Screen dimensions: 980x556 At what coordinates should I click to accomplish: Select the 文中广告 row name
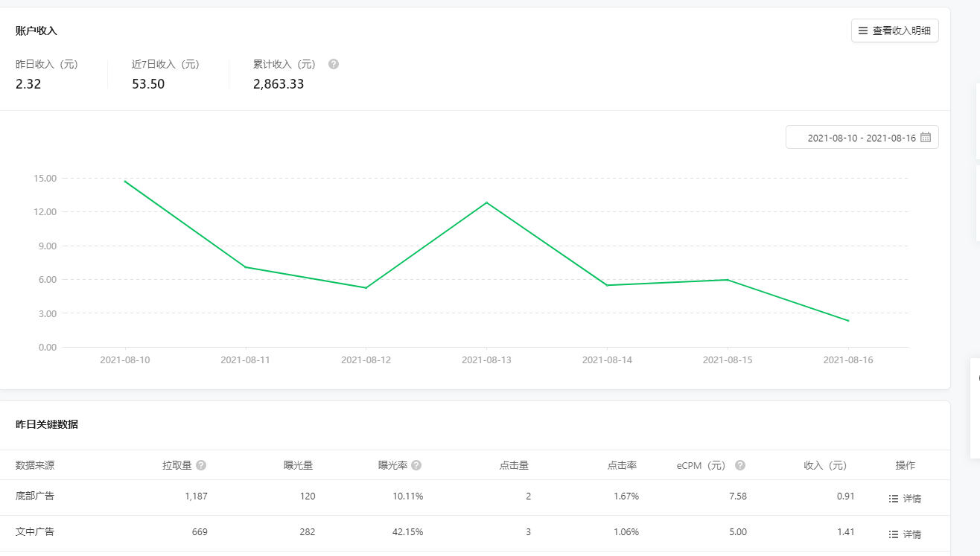(x=35, y=531)
